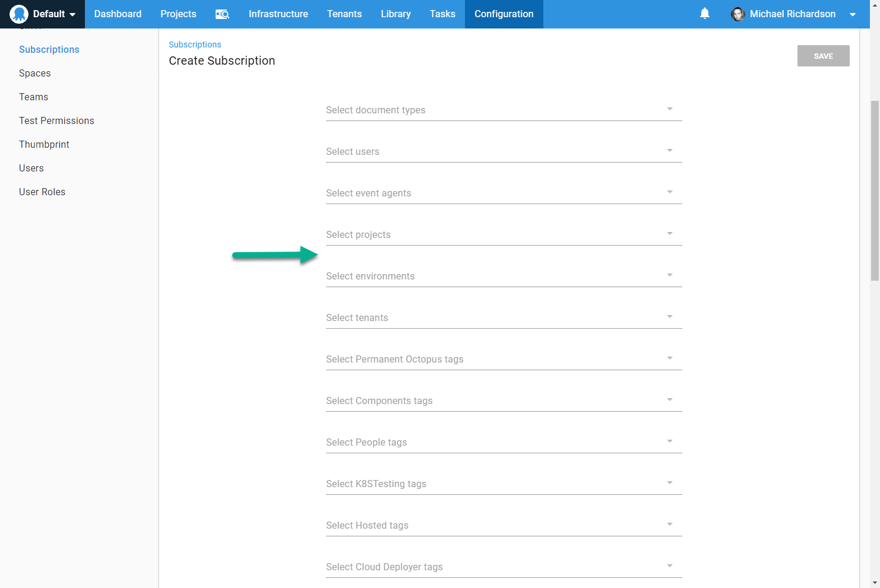Click the project search magnifier icon
Image resolution: width=880 pixels, height=588 pixels.
click(x=222, y=14)
